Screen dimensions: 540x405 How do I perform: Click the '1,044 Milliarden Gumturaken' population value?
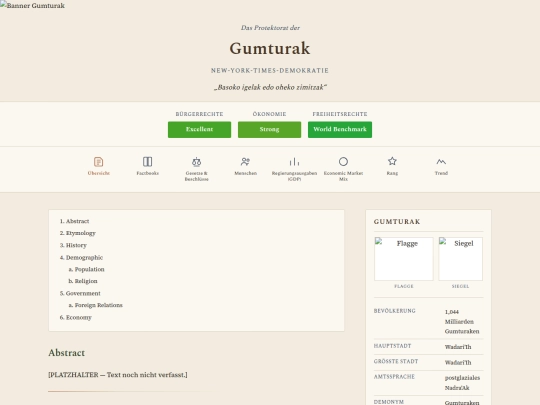[x=462, y=322]
